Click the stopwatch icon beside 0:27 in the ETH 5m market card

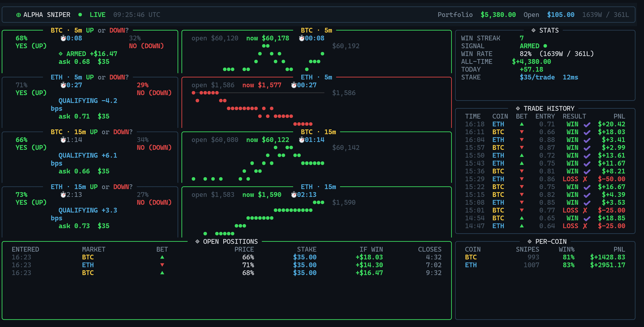click(63, 85)
